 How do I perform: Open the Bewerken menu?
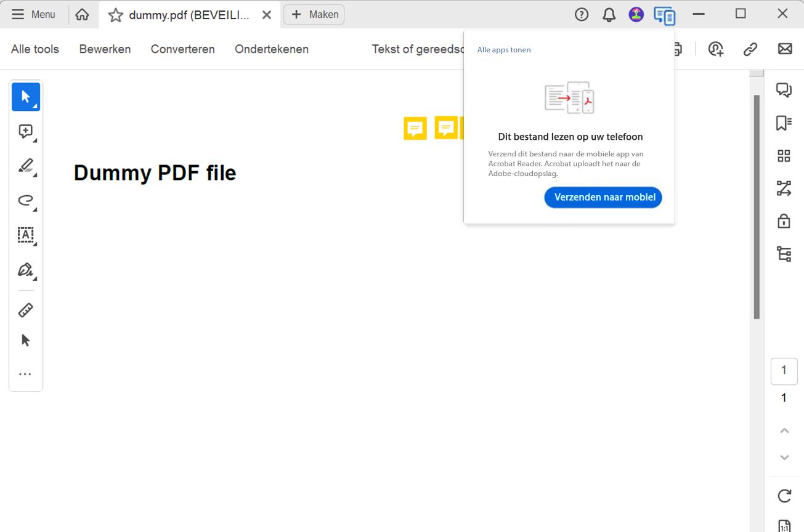click(105, 49)
